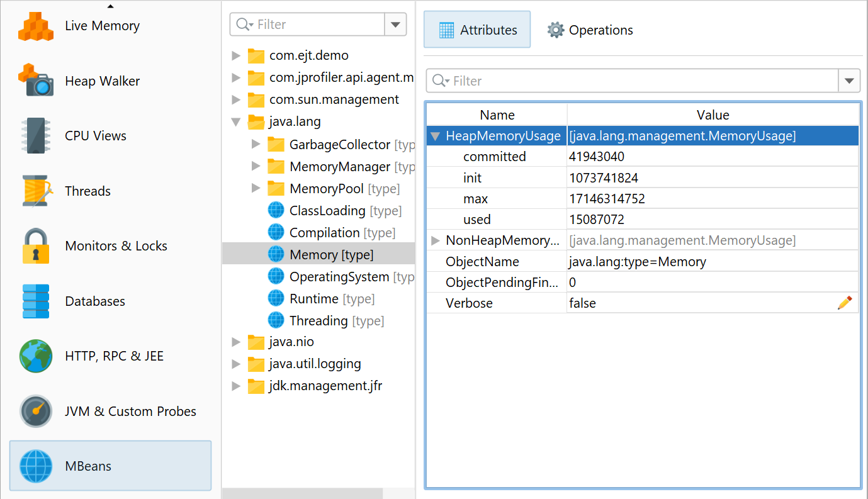Select the OperatingSystem MBean in tree
868x499 pixels.
(x=339, y=277)
